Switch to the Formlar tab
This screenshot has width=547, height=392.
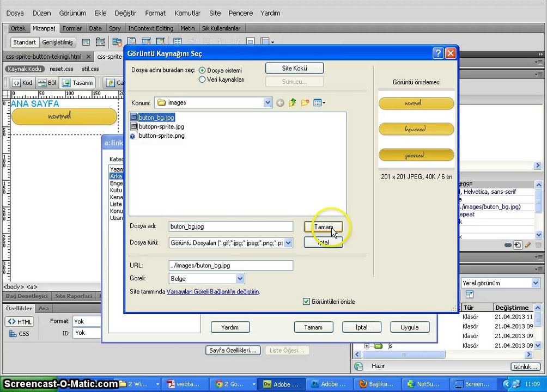[x=72, y=28]
